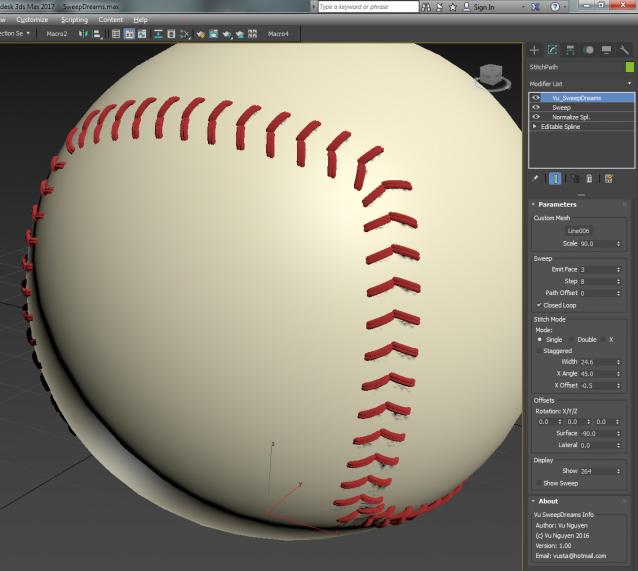The width and height of the screenshot is (638, 571).
Task: Click the Line006 custom mesh button
Action: [581, 231]
